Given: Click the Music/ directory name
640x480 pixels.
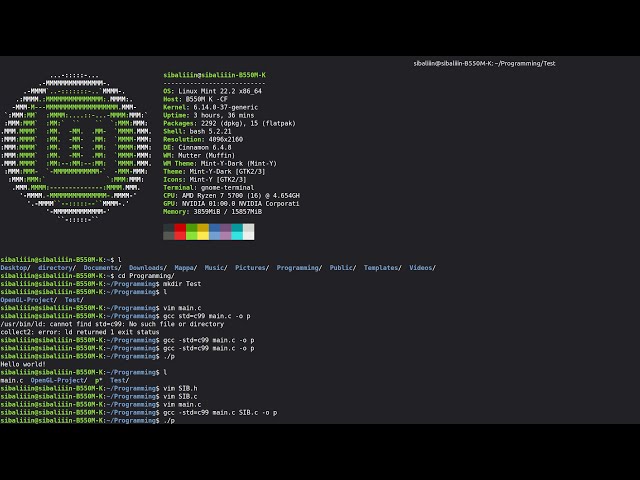Looking at the screenshot, I should pyautogui.click(x=216, y=268).
